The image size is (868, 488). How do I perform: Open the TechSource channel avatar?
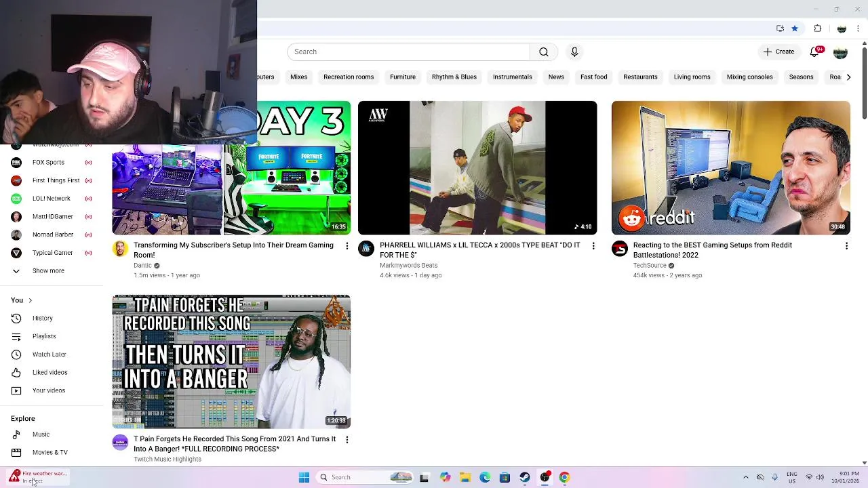620,249
